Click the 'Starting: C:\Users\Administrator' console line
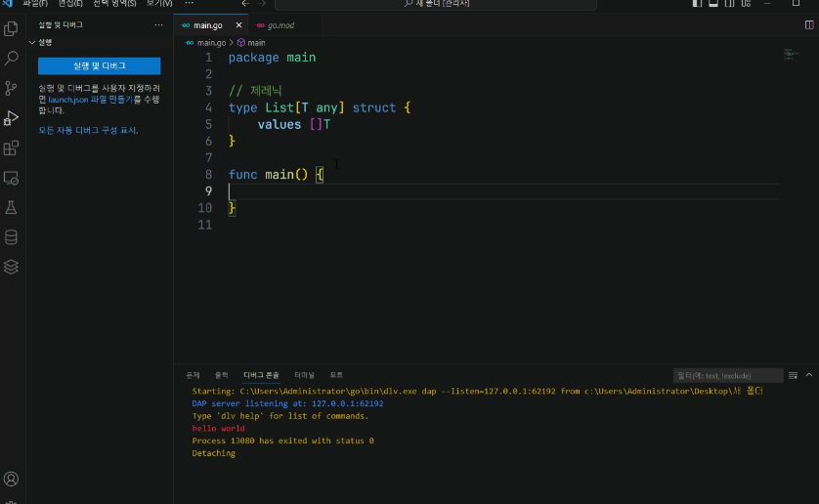This screenshot has width=819, height=504. [477, 391]
